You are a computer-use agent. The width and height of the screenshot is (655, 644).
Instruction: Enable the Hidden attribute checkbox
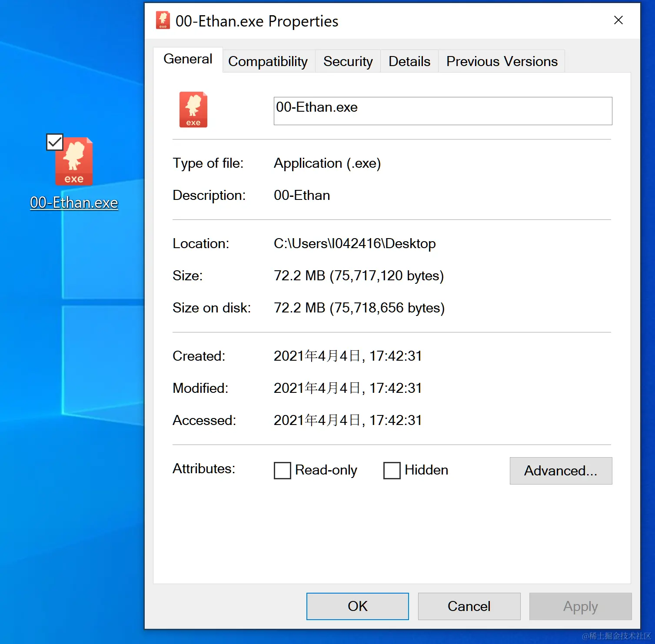tap(392, 470)
